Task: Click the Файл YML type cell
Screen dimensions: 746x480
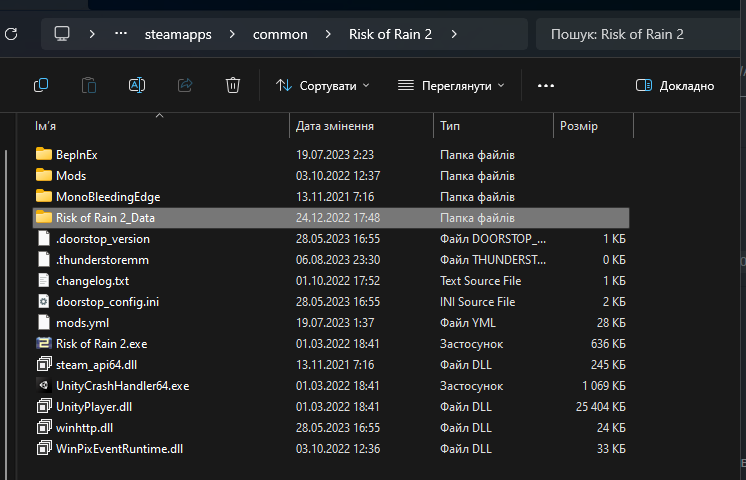Action: tap(468, 323)
